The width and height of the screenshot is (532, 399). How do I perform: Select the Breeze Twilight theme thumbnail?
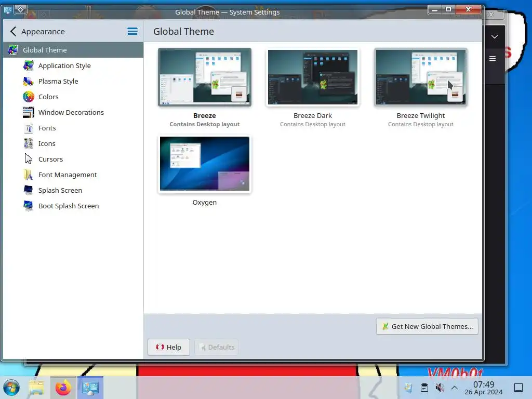(x=421, y=77)
